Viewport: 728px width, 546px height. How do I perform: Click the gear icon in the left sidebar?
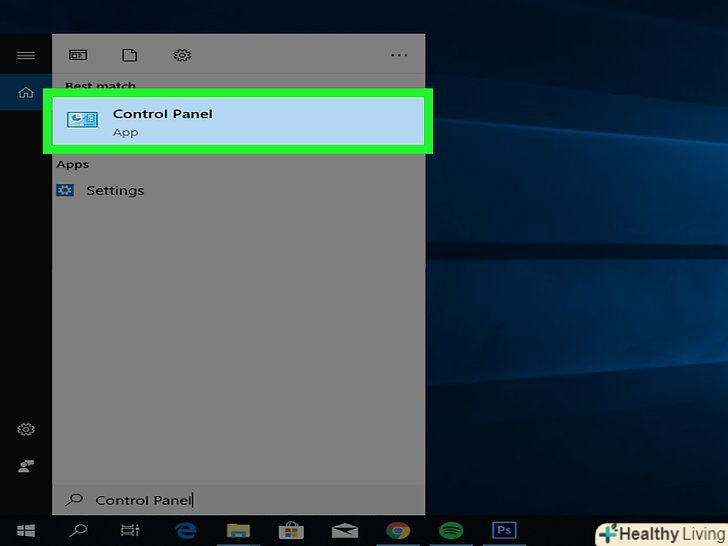pos(26,429)
